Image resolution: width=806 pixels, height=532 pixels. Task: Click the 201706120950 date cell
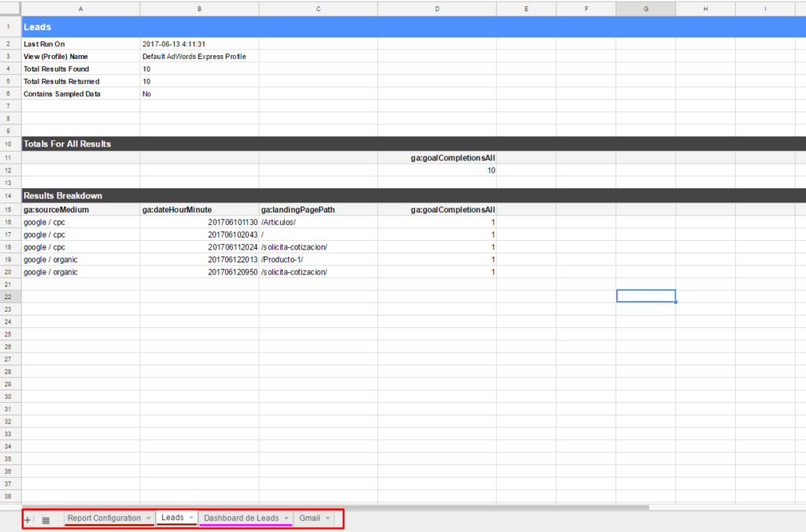click(x=199, y=272)
